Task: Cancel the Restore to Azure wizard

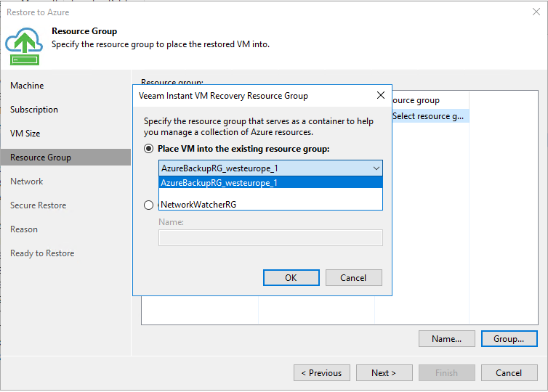Action: click(x=509, y=373)
